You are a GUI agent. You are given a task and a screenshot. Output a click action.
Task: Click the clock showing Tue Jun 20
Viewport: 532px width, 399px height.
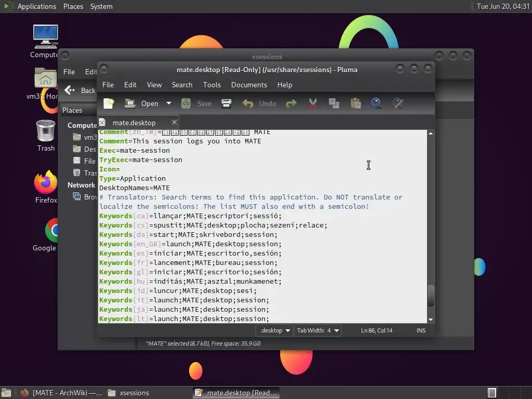click(503, 6)
